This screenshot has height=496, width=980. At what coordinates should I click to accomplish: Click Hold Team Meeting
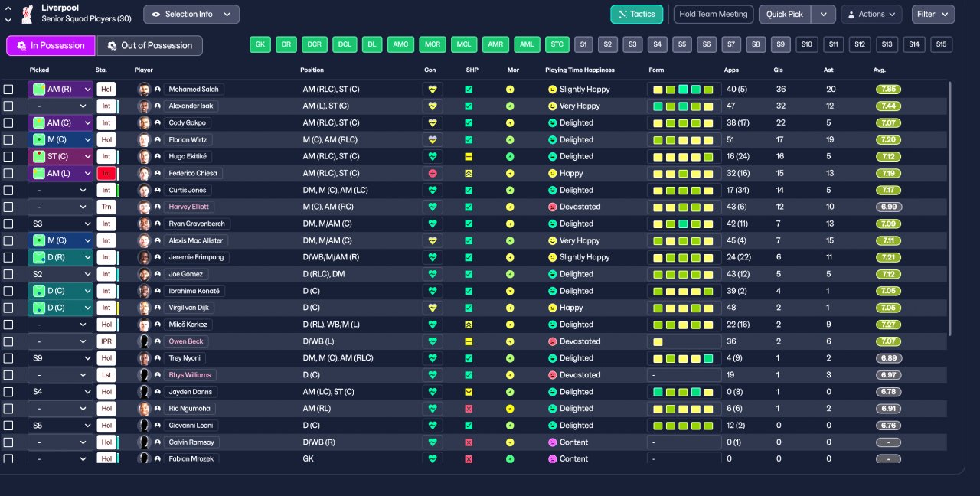[x=714, y=14]
